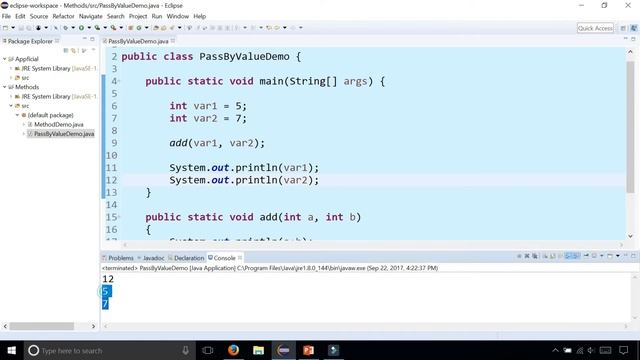This screenshot has height=360, width=640.
Task: Open the Project menu
Action: point(138,16)
